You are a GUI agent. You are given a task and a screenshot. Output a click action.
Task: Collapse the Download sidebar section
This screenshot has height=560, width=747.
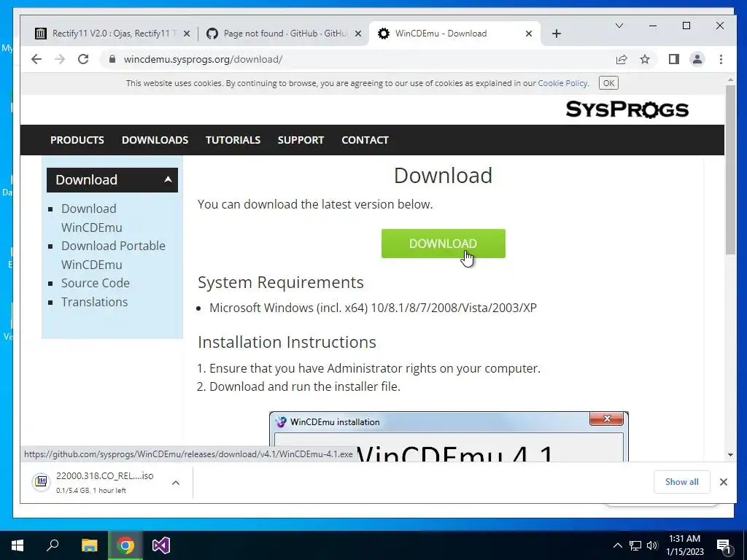tap(112, 180)
